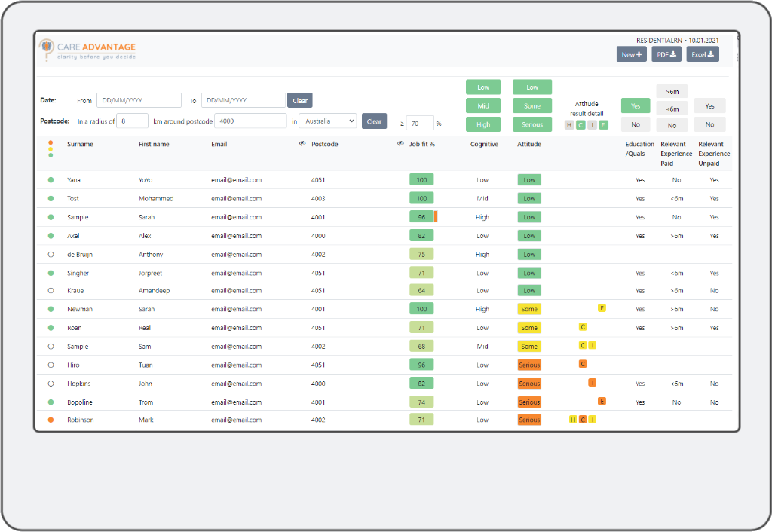The width and height of the screenshot is (772, 532).
Task: Toggle the <6m paid experience filter
Action: click(672, 109)
